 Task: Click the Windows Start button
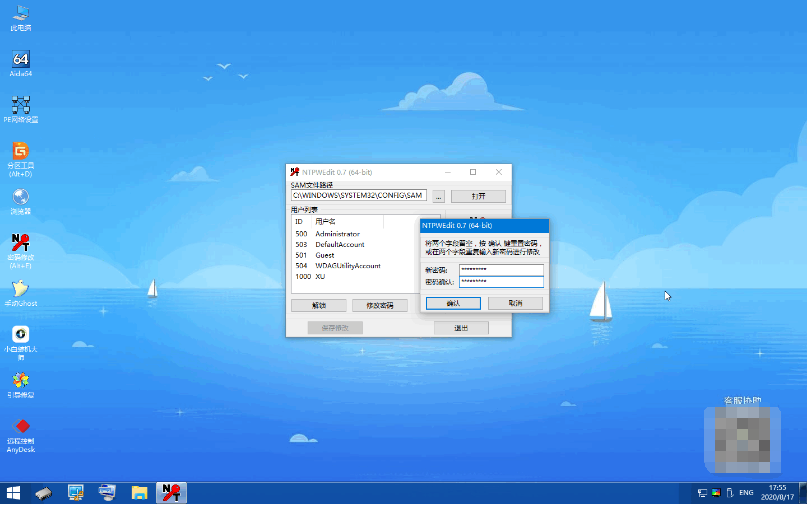coord(14,493)
